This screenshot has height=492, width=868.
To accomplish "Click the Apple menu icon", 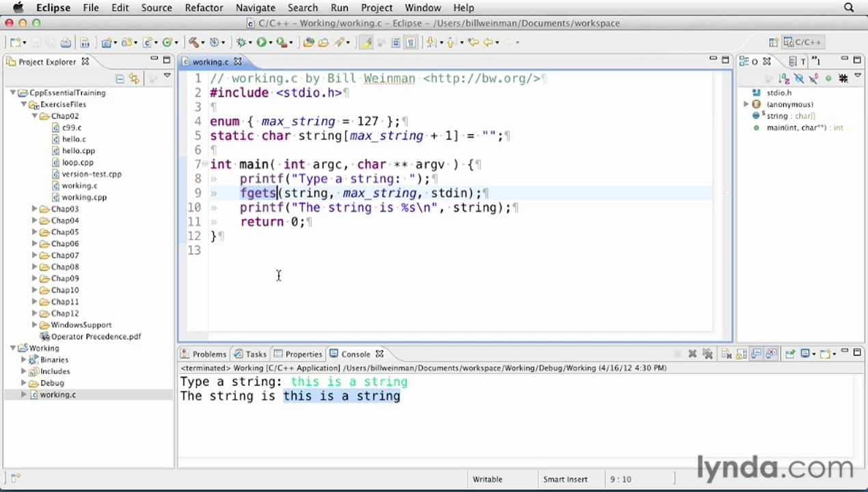I will (x=18, y=8).
